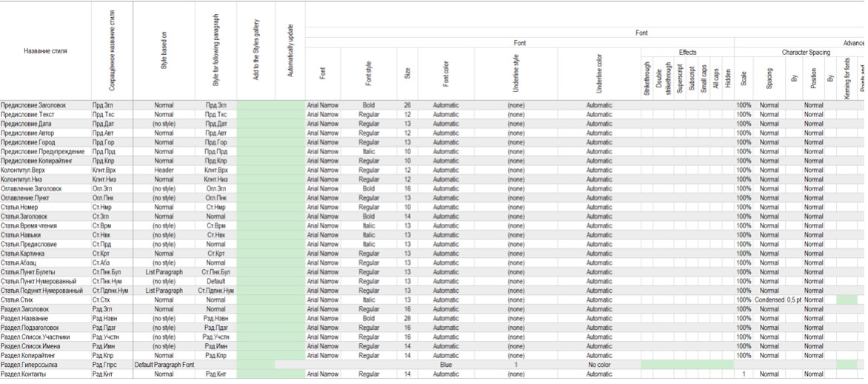Click the 'Раздел.Заголовок' style name cell

click(x=45, y=309)
